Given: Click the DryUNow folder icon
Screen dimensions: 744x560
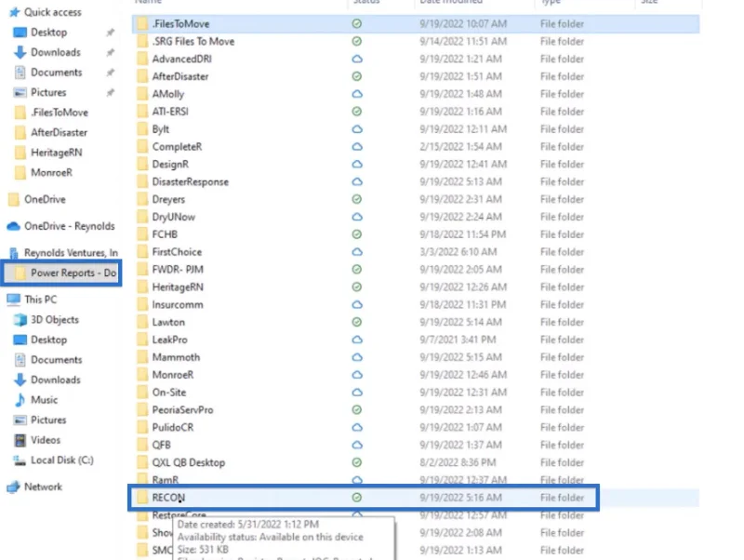Looking at the screenshot, I should (142, 217).
